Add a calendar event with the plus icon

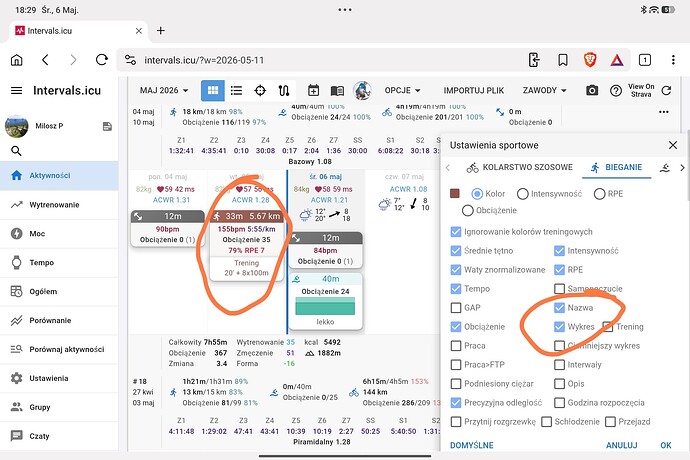coord(313,91)
